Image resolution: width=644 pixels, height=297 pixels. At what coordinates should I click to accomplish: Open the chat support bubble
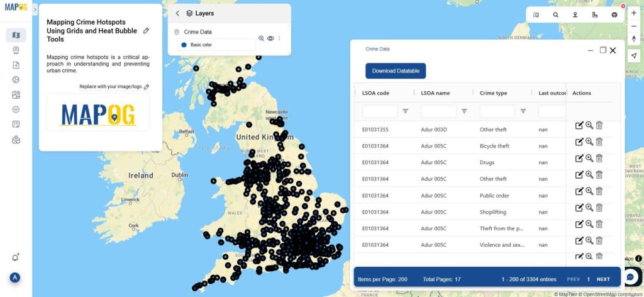pos(631,277)
